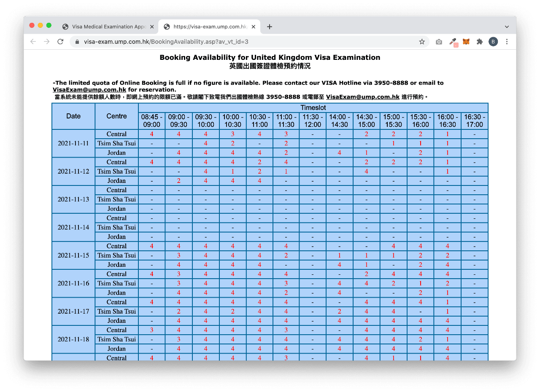Screen dimensions: 540x392
Task: Select the https://visa-exam.ump.com.hk tab
Action: click(x=210, y=27)
